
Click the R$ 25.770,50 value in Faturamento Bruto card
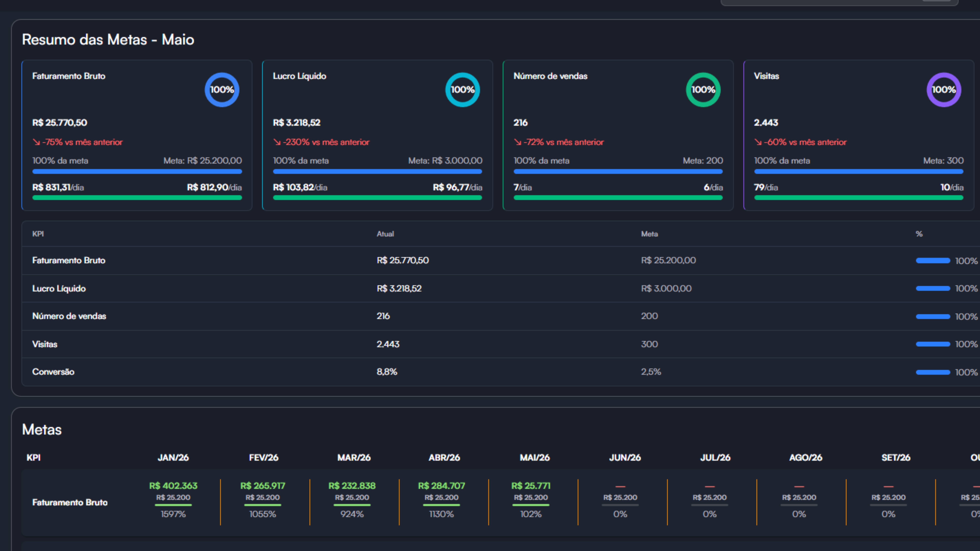(x=60, y=123)
